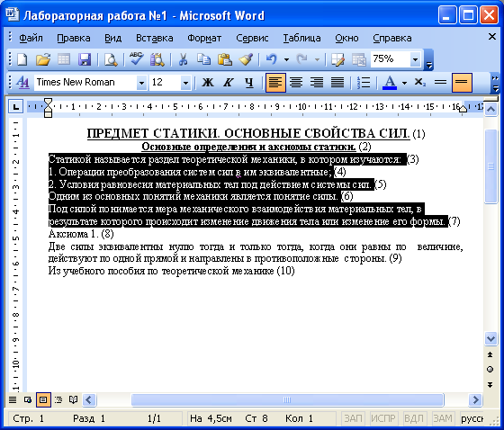Apply numbered list formatting

pos(364,83)
